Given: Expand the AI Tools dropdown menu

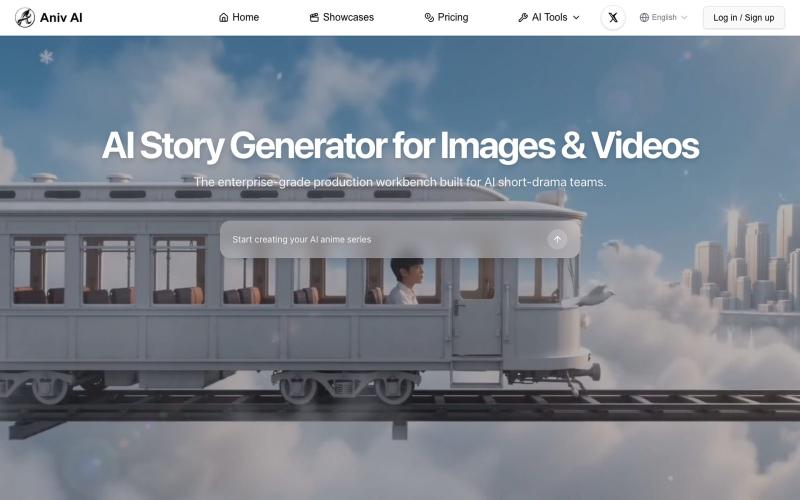Looking at the screenshot, I should point(549,17).
